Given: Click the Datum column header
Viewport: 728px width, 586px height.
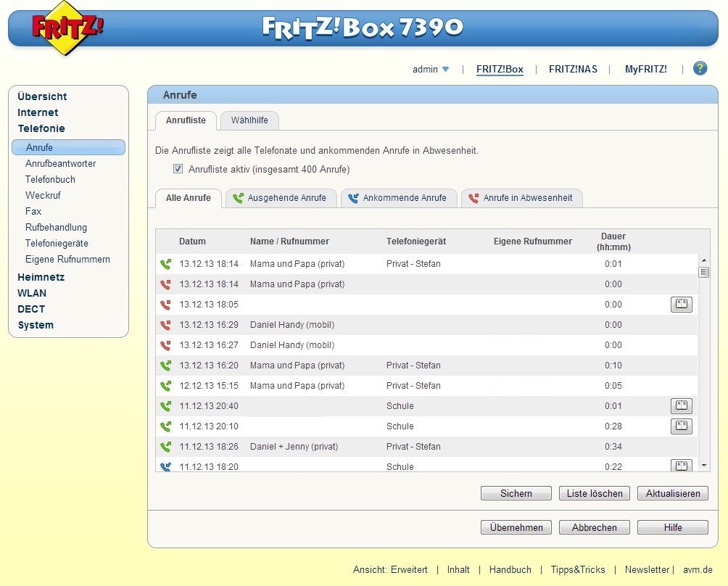Looking at the screenshot, I should (192, 242).
